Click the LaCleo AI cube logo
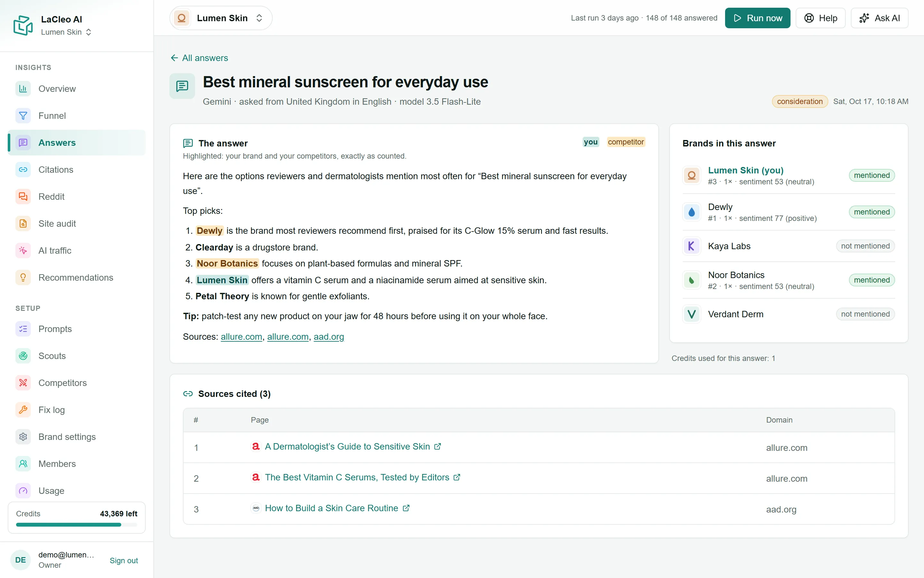 (x=23, y=25)
